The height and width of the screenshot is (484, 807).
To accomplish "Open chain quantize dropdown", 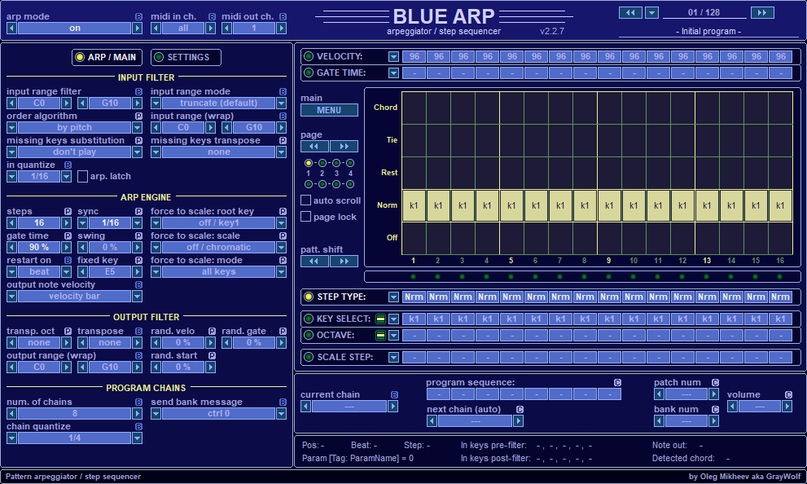I will point(137,438).
